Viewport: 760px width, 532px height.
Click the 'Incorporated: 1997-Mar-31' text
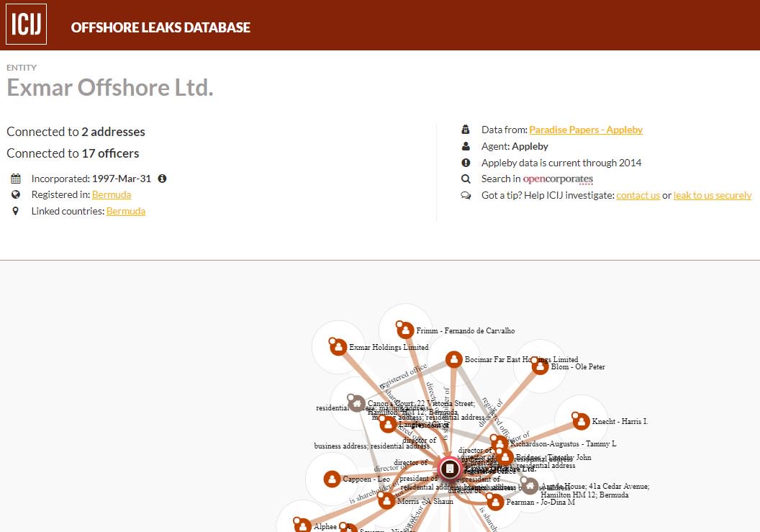(x=91, y=179)
